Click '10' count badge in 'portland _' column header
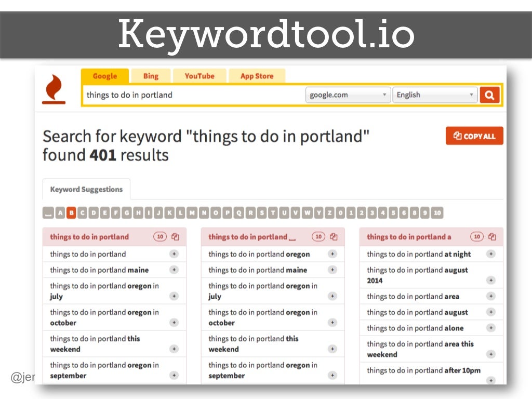 [318, 236]
